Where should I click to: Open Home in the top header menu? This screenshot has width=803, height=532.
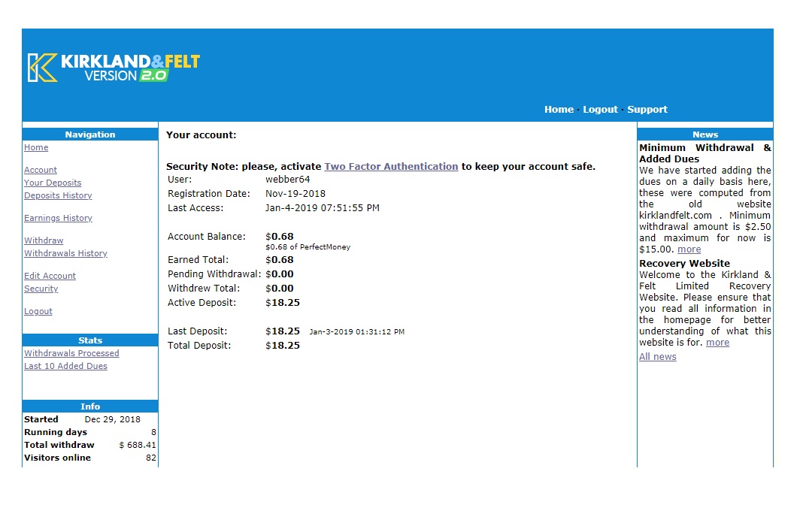[559, 110]
